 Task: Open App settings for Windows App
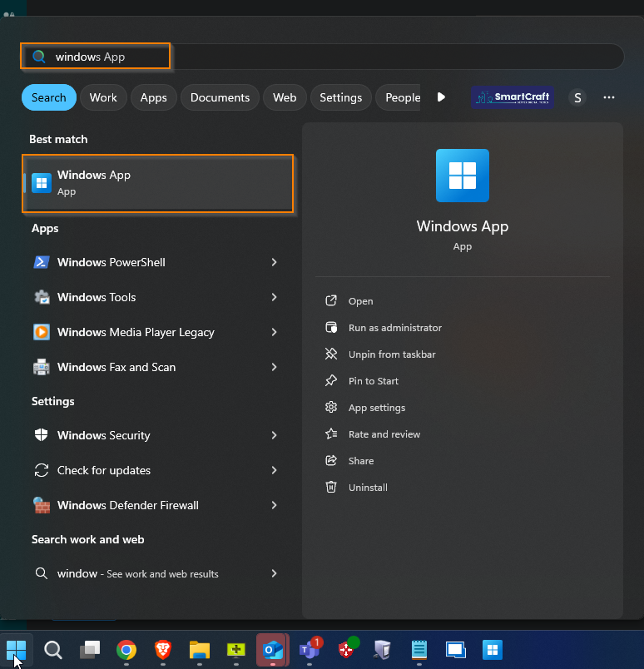pos(365,408)
